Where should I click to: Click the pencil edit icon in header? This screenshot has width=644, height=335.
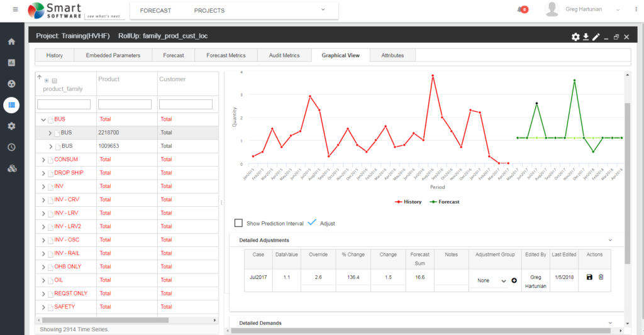coord(596,37)
